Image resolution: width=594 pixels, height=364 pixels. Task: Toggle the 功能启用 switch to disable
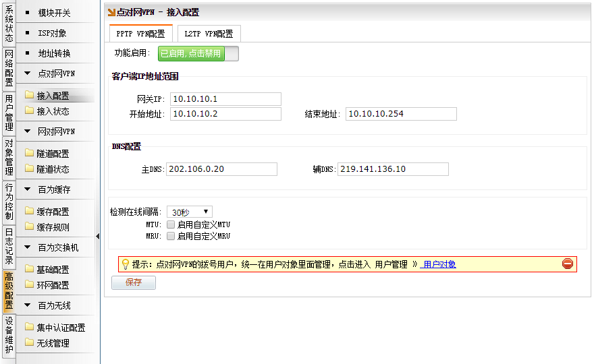(x=198, y=54)
